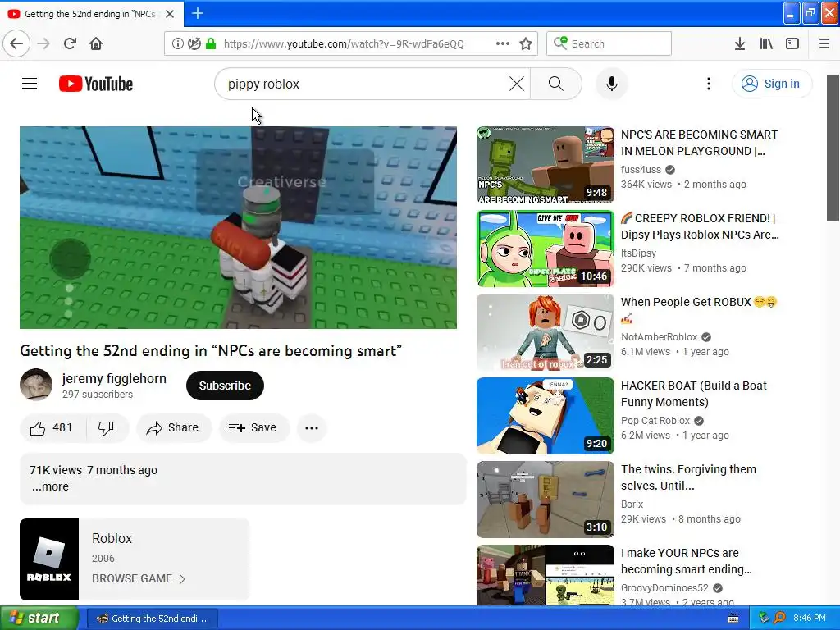The image size is (840, 630).
Task: Open 'I make YOUR NPCs are becoming smart ending' title
Action: pos(687,561)
